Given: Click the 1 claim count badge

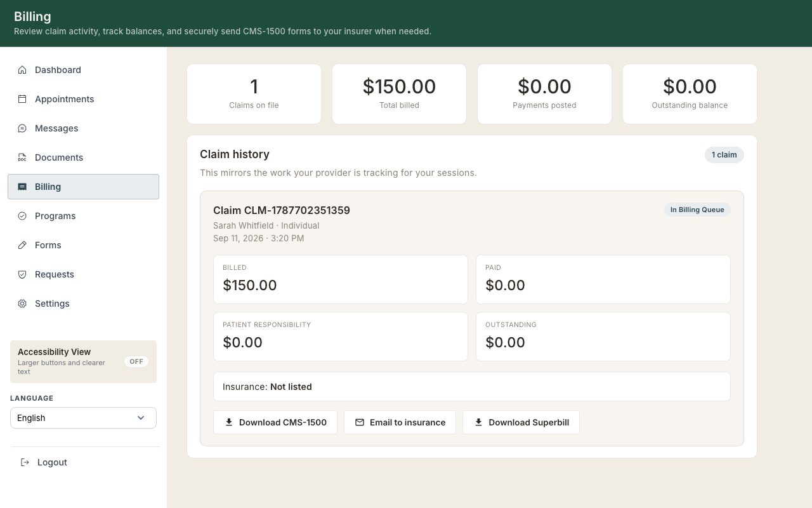Looking at the screenshot, I should click(724, 155).
